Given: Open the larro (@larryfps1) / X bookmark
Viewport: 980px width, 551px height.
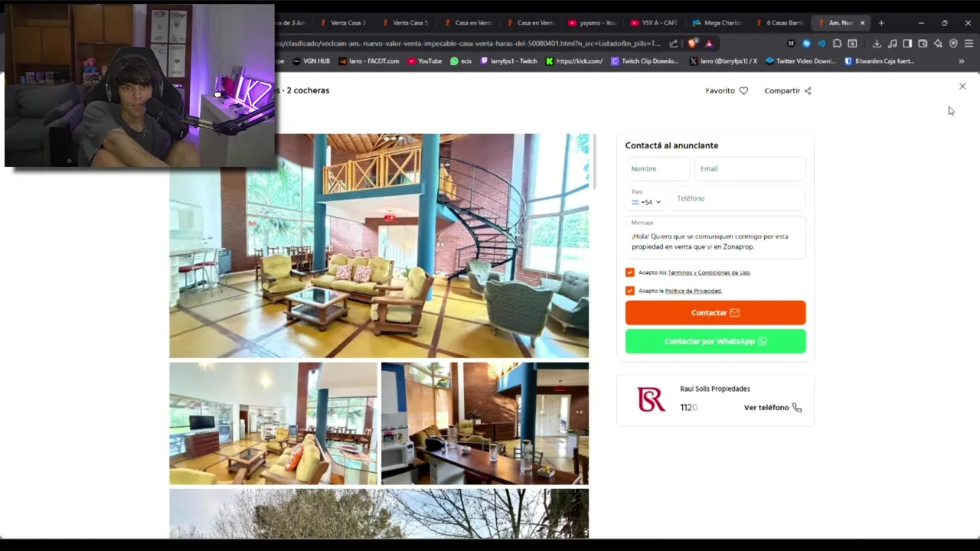Looking at the screenshot, I should [724, 61].
